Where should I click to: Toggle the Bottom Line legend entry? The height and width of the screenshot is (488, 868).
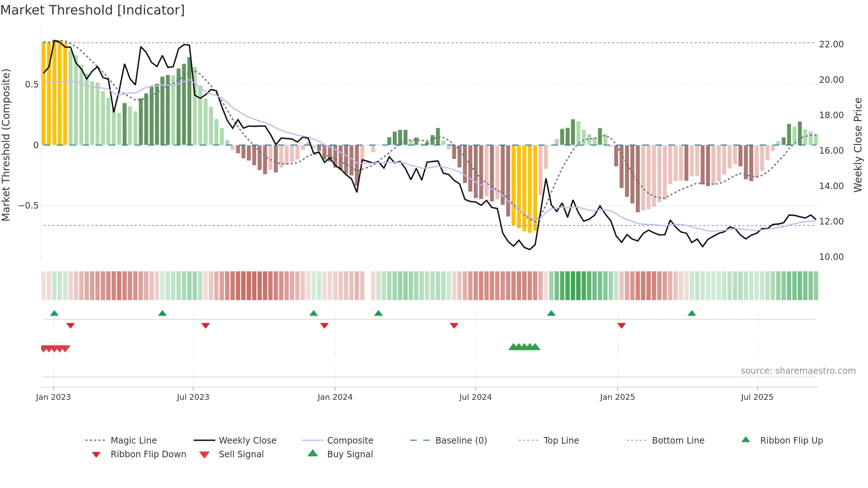(x=665, y=440)
